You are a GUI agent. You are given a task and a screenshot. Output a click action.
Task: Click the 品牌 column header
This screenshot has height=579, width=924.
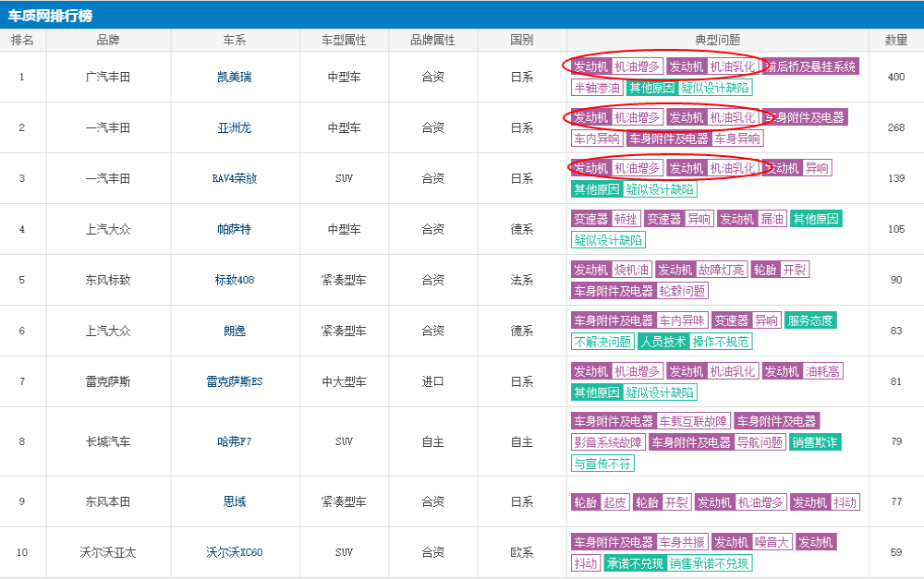pyautogui.click(x=108, y=40)
